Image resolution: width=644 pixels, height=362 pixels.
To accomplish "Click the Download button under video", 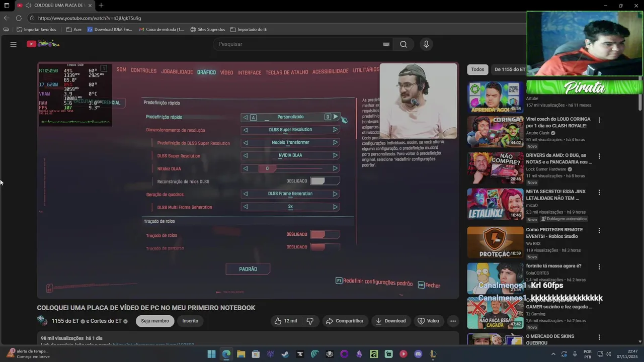I will pyautogui.click(x=390, y=321).
